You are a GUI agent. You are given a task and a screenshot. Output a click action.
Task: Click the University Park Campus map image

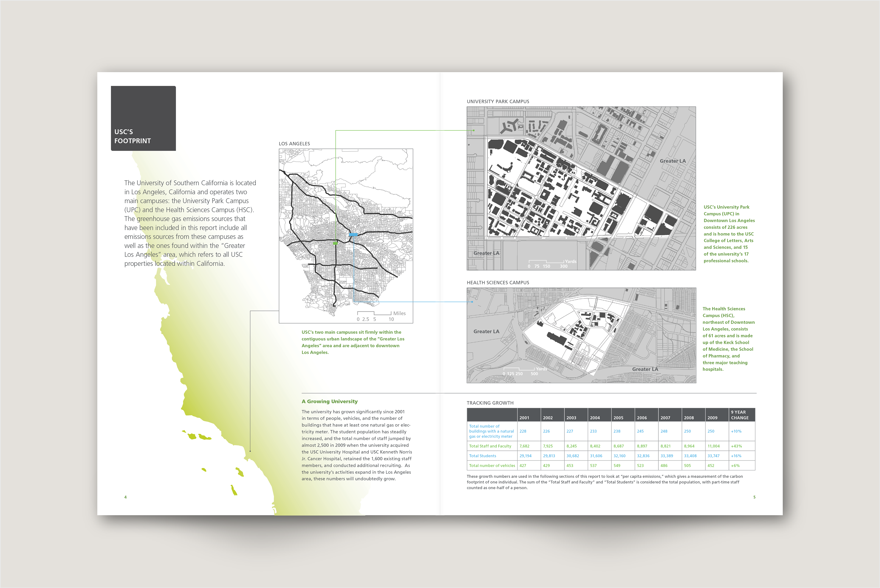(581, 188)
